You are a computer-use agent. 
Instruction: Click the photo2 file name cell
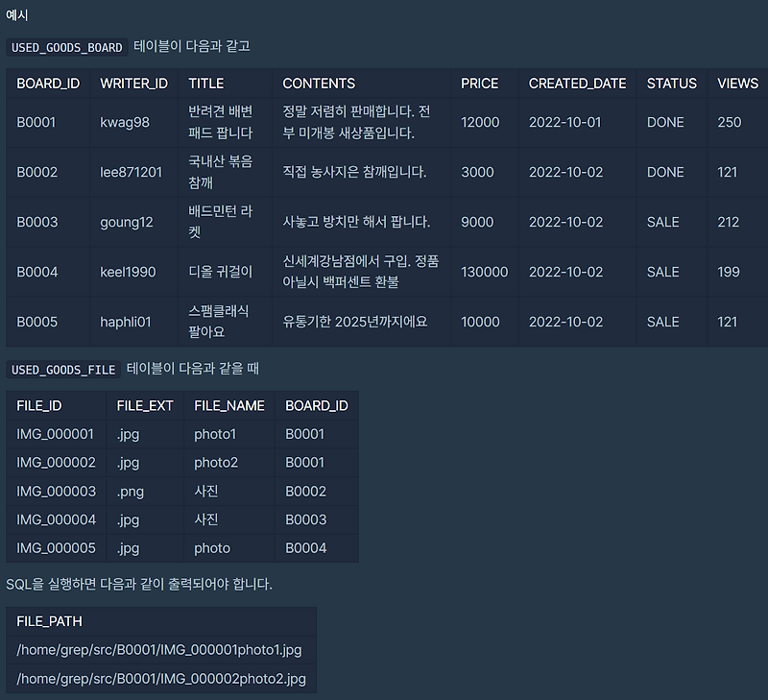click(216, 463)
